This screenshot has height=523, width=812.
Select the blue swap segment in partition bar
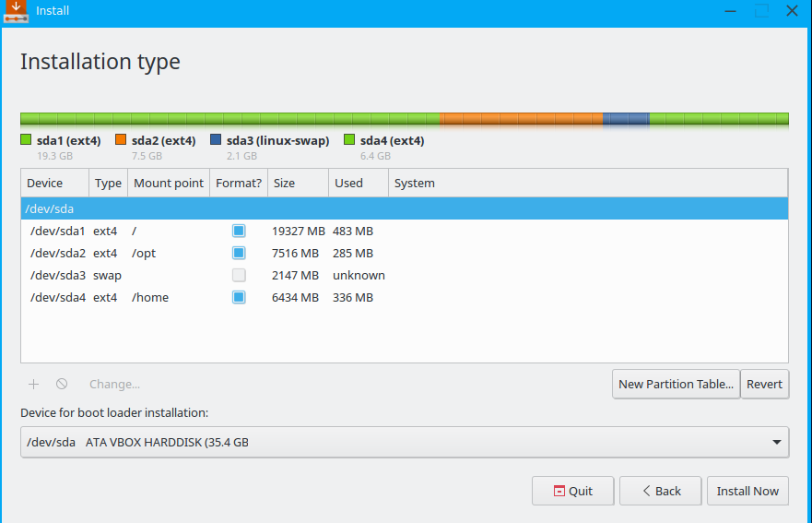[626, 119]
